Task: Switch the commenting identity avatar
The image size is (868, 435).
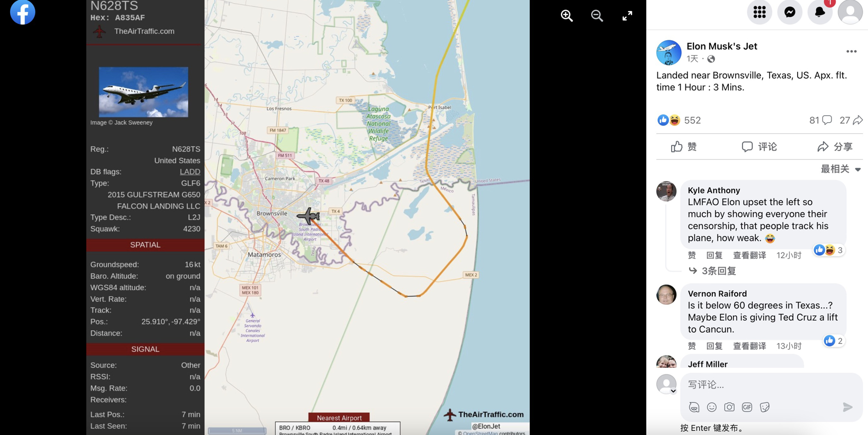Action: coord(666,384)
